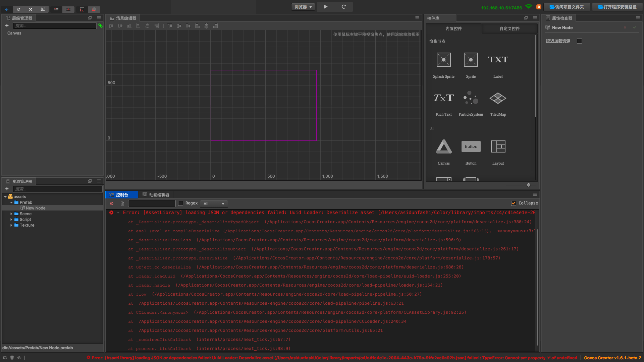Switch to the 自定义控件 tab
The height and width of the screenshot is (362, 644).
509,29
